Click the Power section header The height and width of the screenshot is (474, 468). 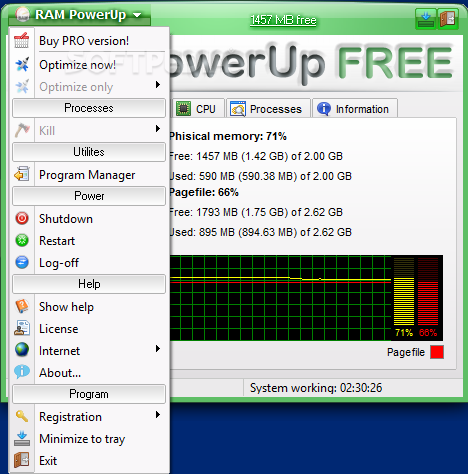pos(89,196)
